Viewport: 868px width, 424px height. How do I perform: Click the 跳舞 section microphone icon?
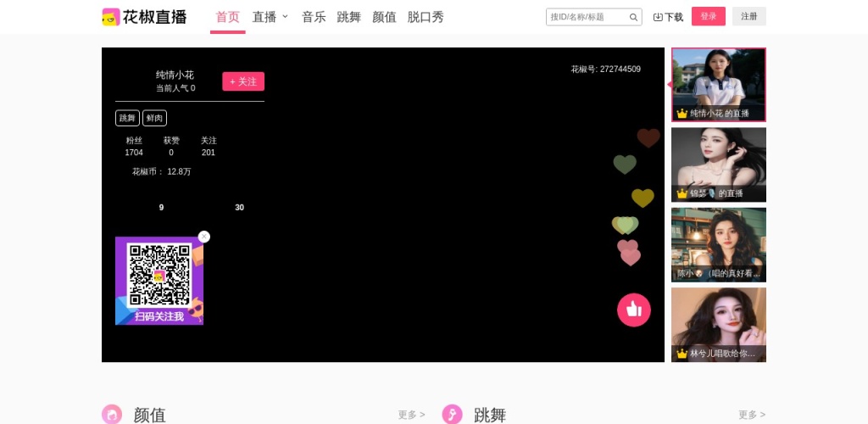coord(453,415)
